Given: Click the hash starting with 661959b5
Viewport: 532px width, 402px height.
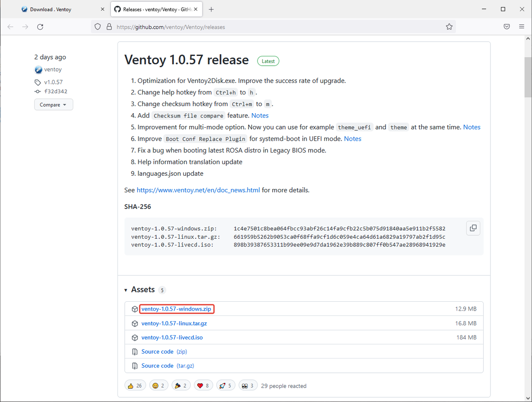Looking at the screenshot, I should pos(340,237).
